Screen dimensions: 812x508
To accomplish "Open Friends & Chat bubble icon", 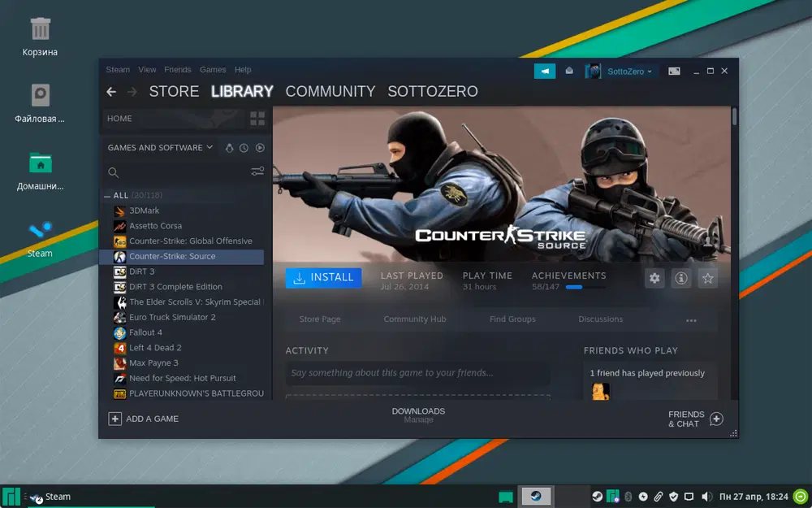I will click(716, 419).
